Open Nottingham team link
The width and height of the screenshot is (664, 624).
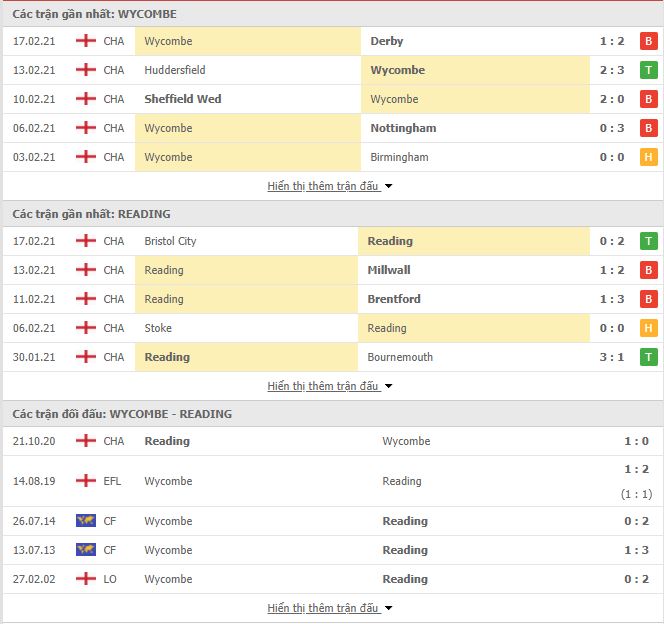(x=403, y=128)
